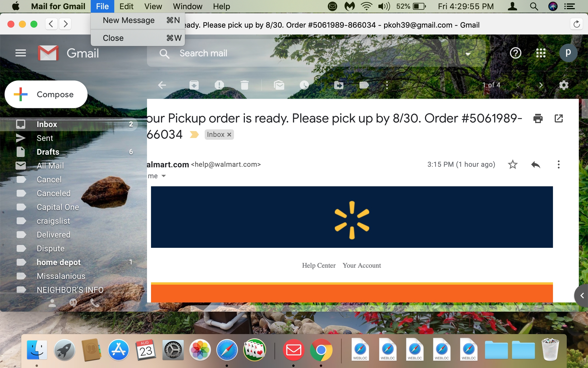Reply using the reply arrow icon

click(x=536, y=165)
